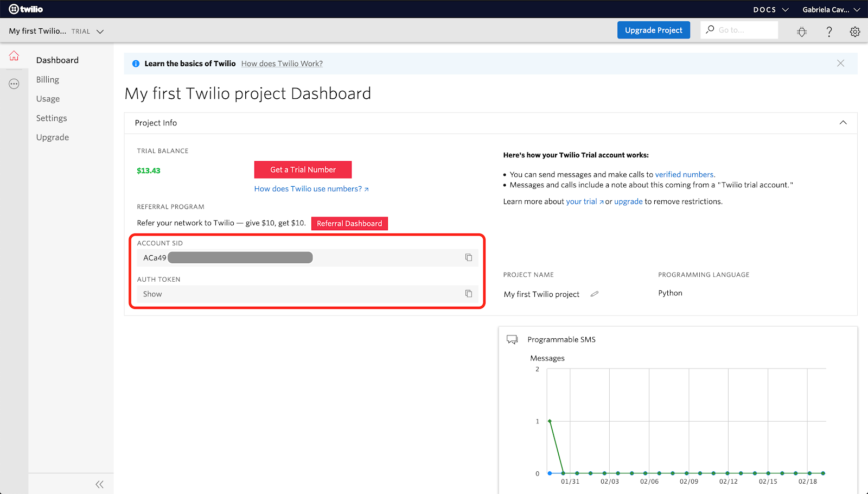This screenshot has width=868, height=494.
Task: Open the My first Twilio project switcher
Action: coord(56,31)
